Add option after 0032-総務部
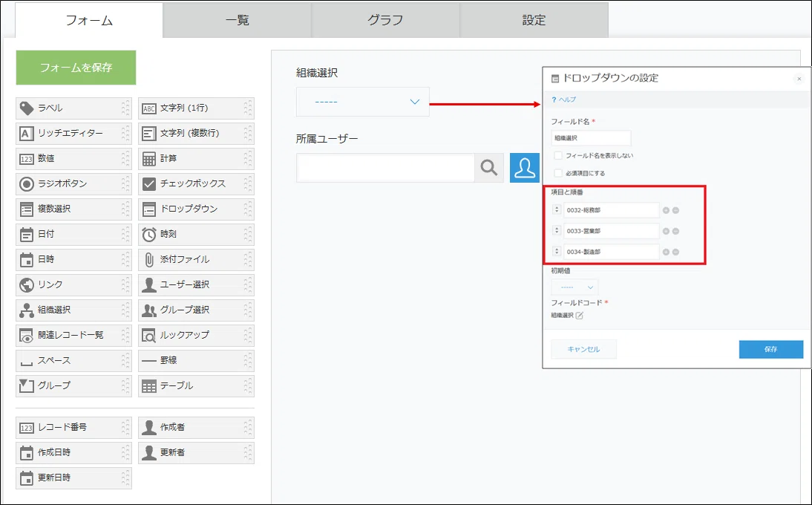Image resolution: width=812 pixels, height=505 pixels. (x=666, y=210)
